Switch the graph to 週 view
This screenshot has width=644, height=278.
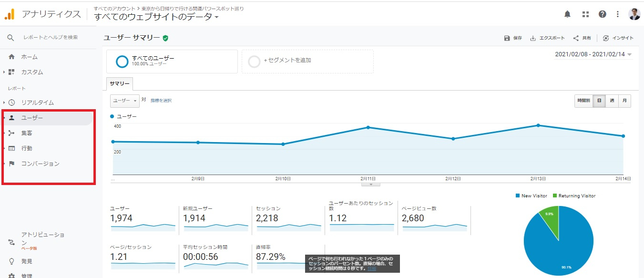tap(612, 101)
